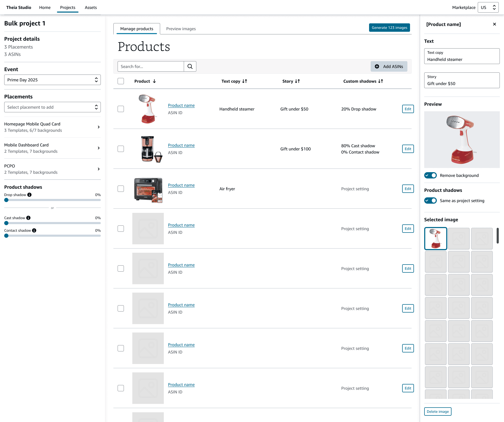The image size is (504, 422).
Task: Open the Event dropdown showing Prime Day 2025
Action: click(52, 80)
